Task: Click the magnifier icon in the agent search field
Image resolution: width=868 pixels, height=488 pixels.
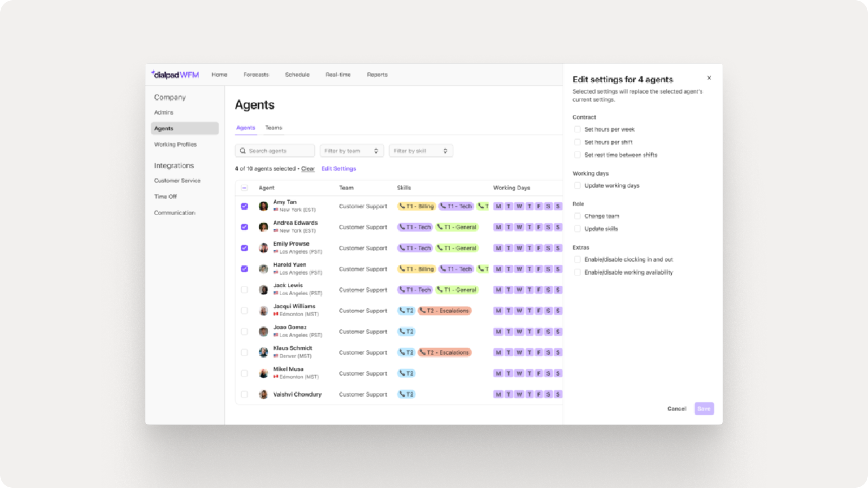Action: click(x=242, y=151)
